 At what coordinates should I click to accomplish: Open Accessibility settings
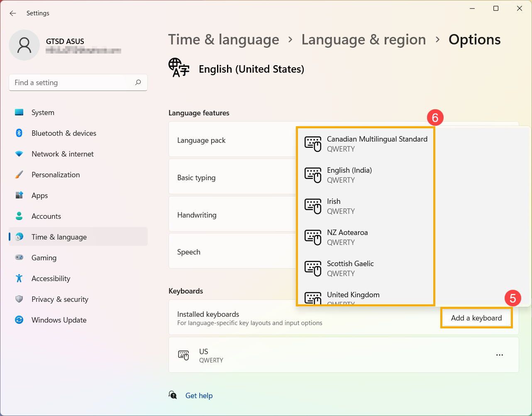[x=51, y=279]
